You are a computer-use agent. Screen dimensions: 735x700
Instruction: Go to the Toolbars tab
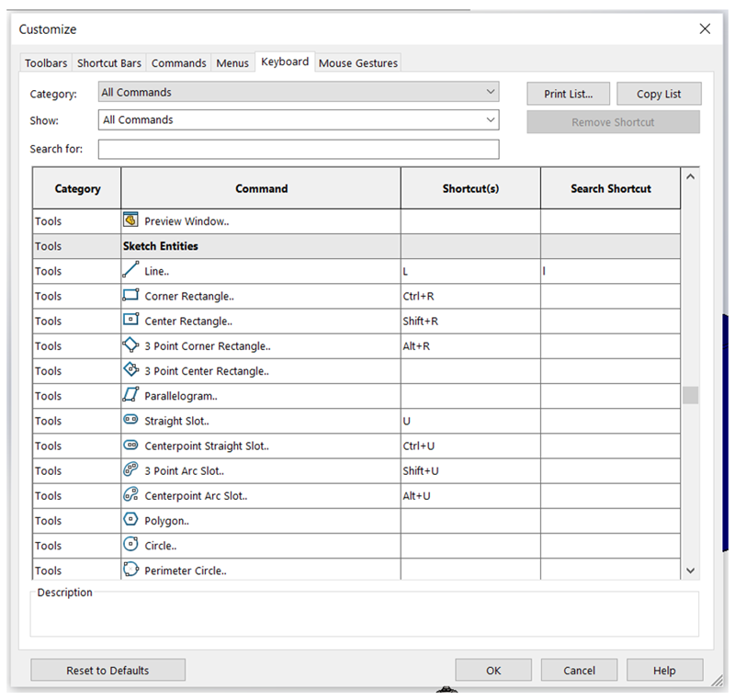coord(46,63)
